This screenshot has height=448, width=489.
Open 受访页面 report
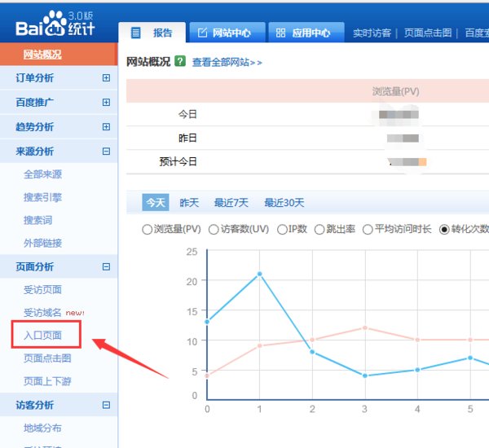[42, 290]
